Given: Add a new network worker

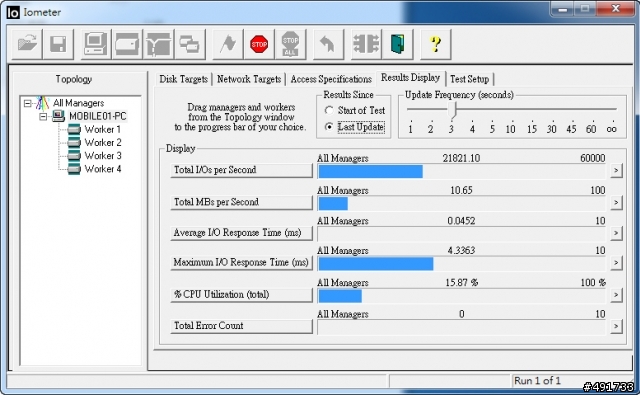Looking at the screenshot, I should pyautogui.click(x=158, y=44).
